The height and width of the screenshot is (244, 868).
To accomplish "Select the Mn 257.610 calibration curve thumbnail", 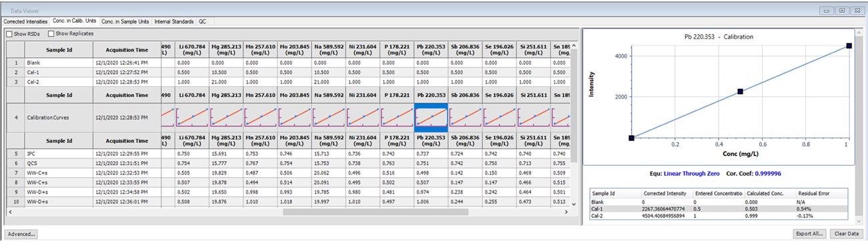I will pyautogui.click(x=260, y=117).
